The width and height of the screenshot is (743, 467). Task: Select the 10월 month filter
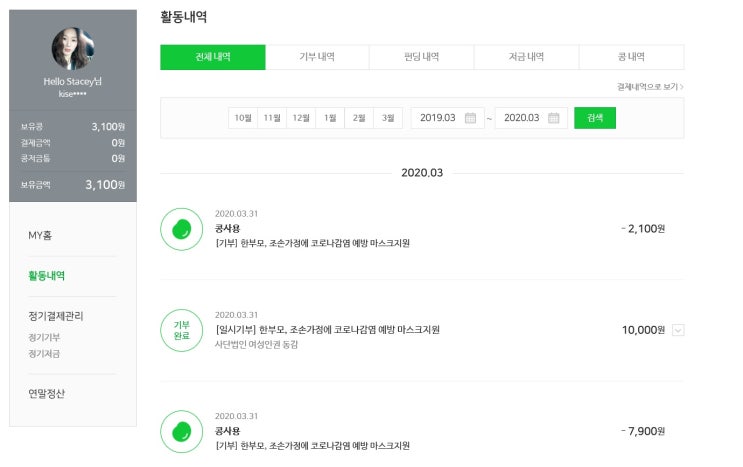click(243, 118)
